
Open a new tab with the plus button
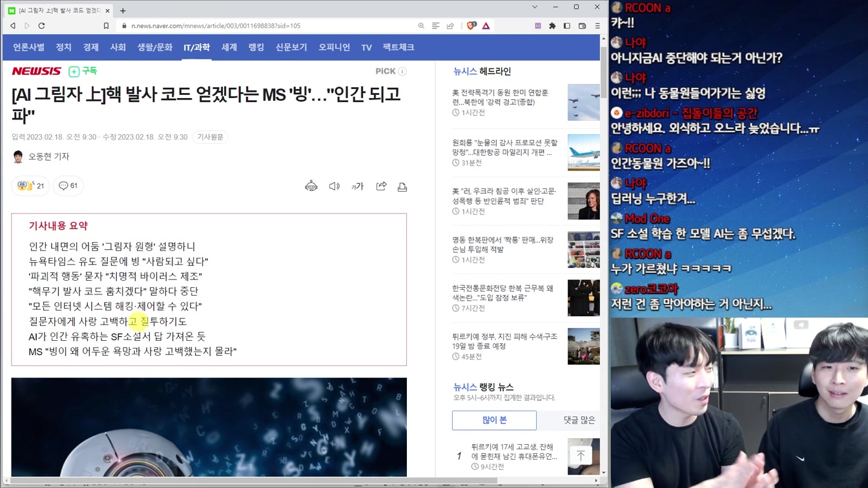[123, 10]
